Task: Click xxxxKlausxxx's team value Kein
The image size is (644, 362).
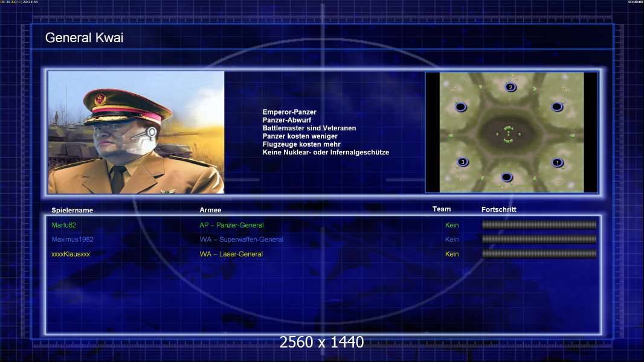Action: pyautogui.click(x=452, y=254)
